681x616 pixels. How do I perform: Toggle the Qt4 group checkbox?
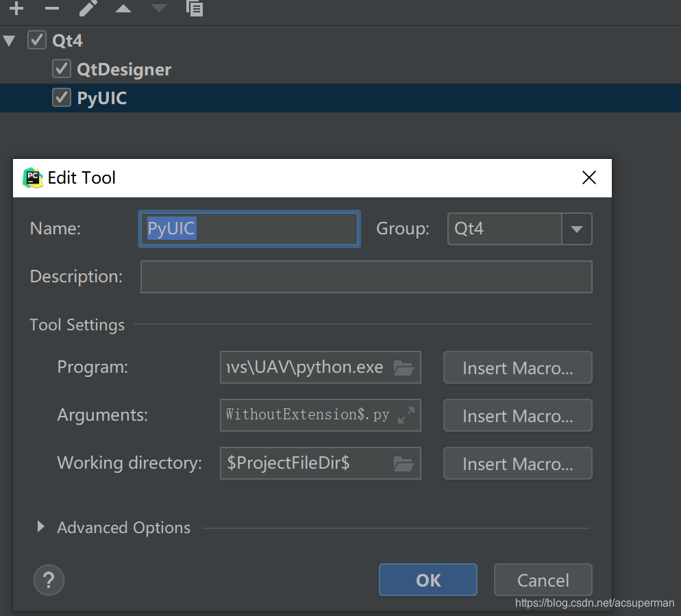point(37,40)
